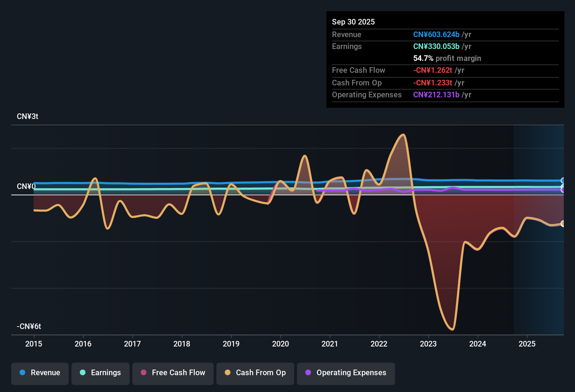Select the Revenue endpoint marker on chart

(563, 180)
